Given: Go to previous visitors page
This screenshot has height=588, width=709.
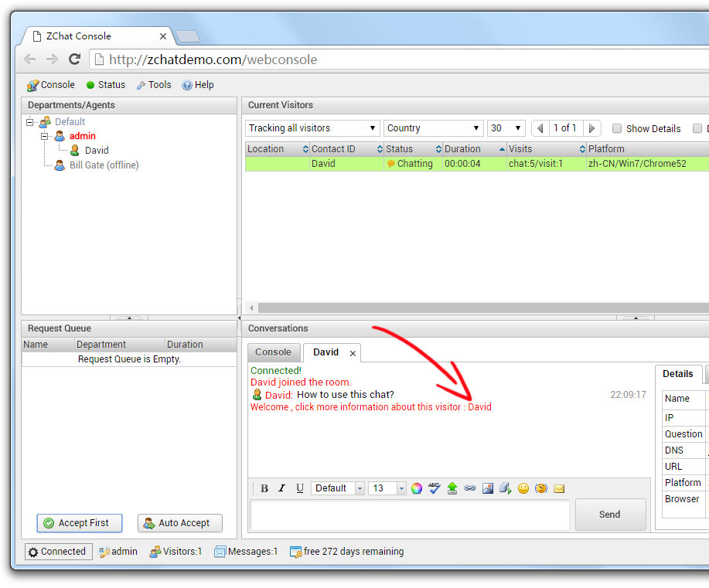Looking at the screenshot, I should [x=540, y=128].
